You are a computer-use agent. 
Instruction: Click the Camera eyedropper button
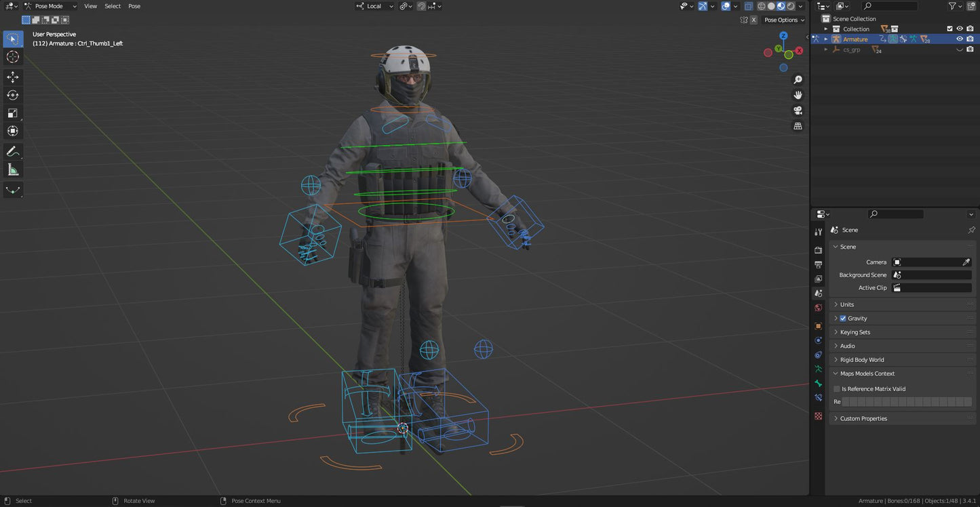[x=966, y=262]
